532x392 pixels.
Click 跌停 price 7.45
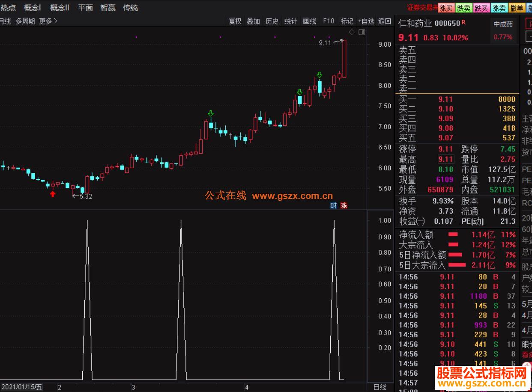508,149
